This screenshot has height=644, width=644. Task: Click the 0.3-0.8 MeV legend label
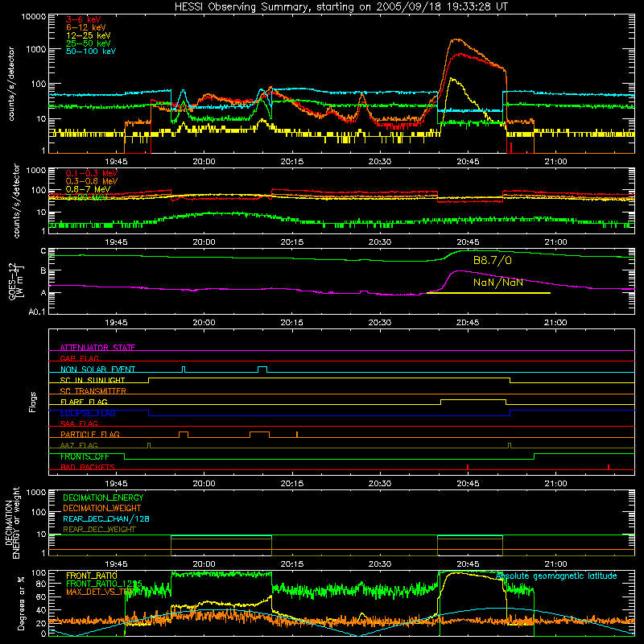click(x=92, y=181)
